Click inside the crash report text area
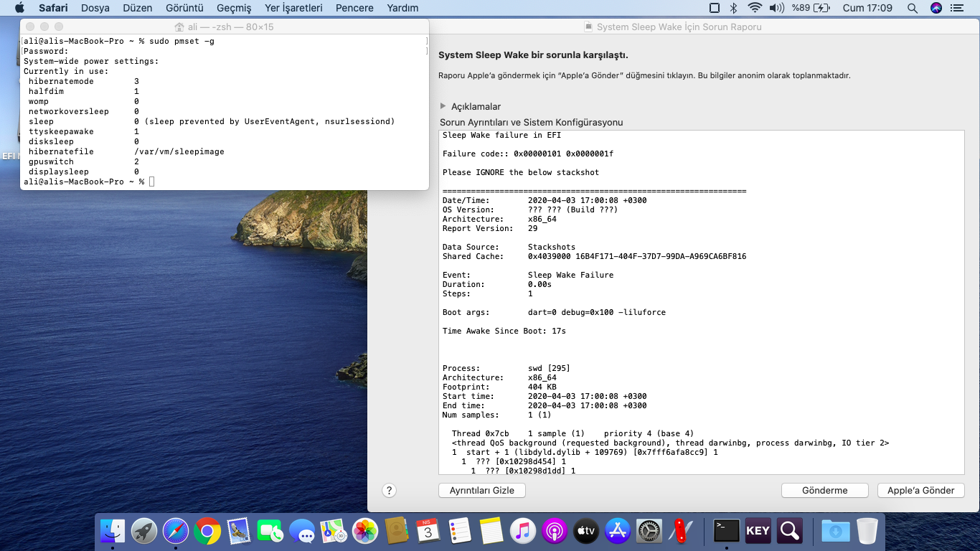 pos(701,301)
